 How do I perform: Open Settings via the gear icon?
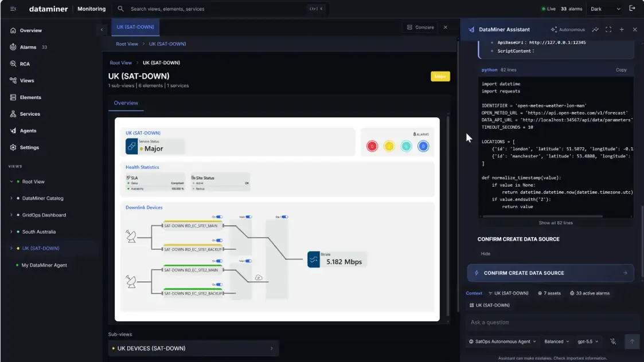point(13,147)
